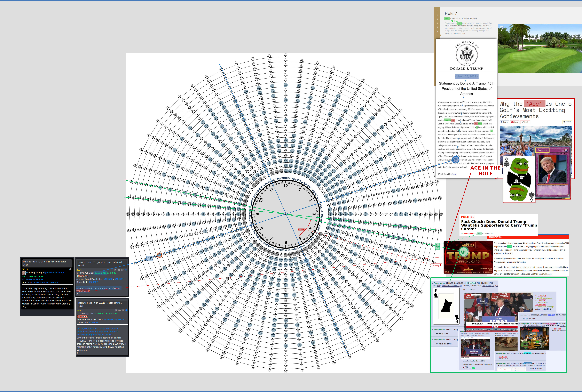Click ID: ca665a badge on post 2936
This screenshot has height=392, width=582.
82,276
